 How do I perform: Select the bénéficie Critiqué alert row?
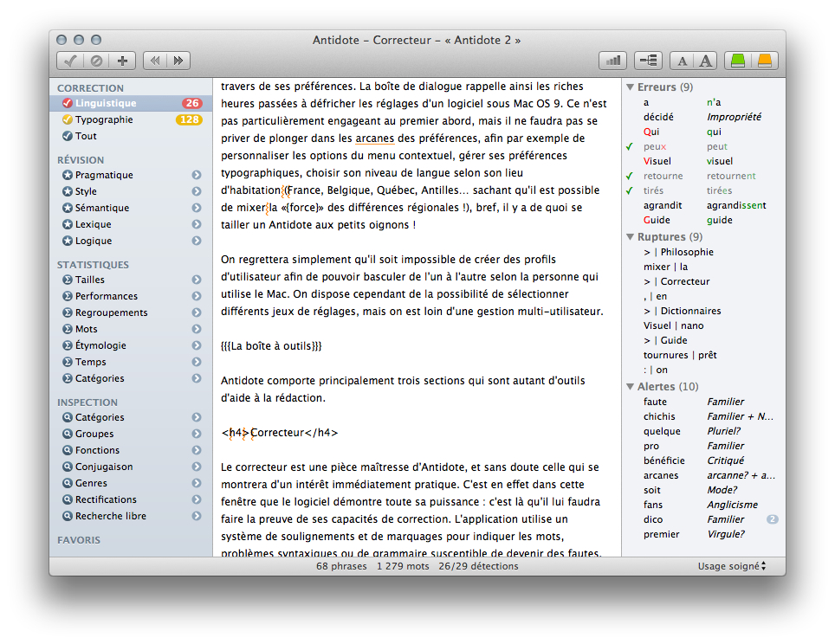pos(704,460)
